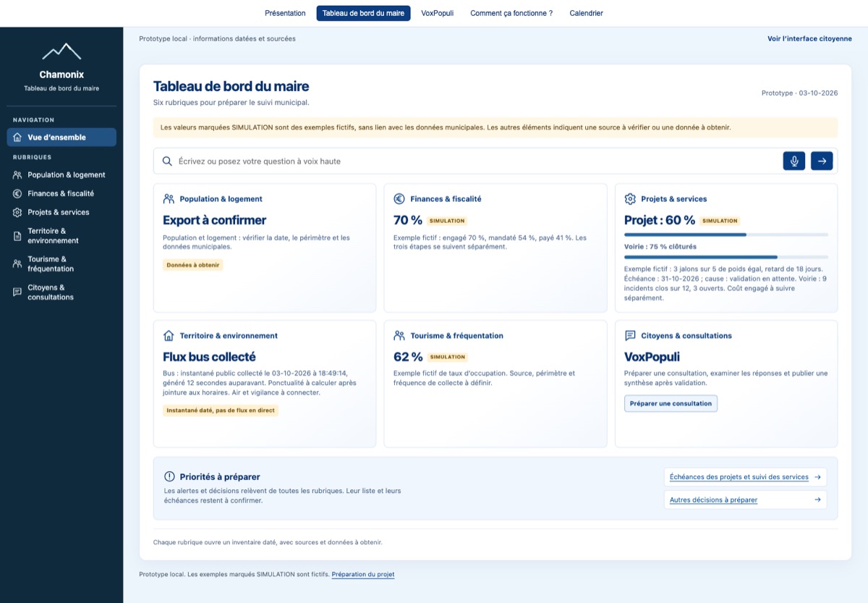This screenshot has width=868, height=603.
Task: Click the 70 % finances value
Action: pyautogui.click(x=408, y=220)
